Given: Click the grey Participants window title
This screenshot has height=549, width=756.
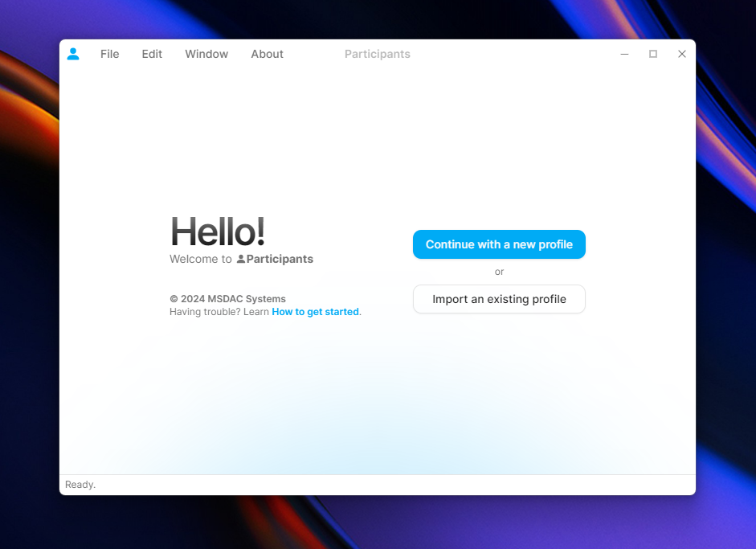Looking at the screenshot, I should click(x=377, y=54).
